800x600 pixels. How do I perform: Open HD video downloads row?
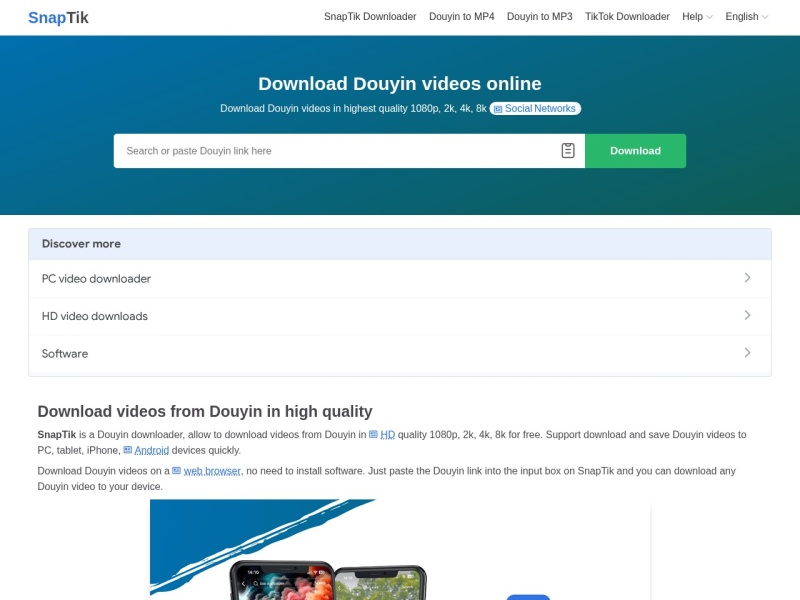coord(399,316)
